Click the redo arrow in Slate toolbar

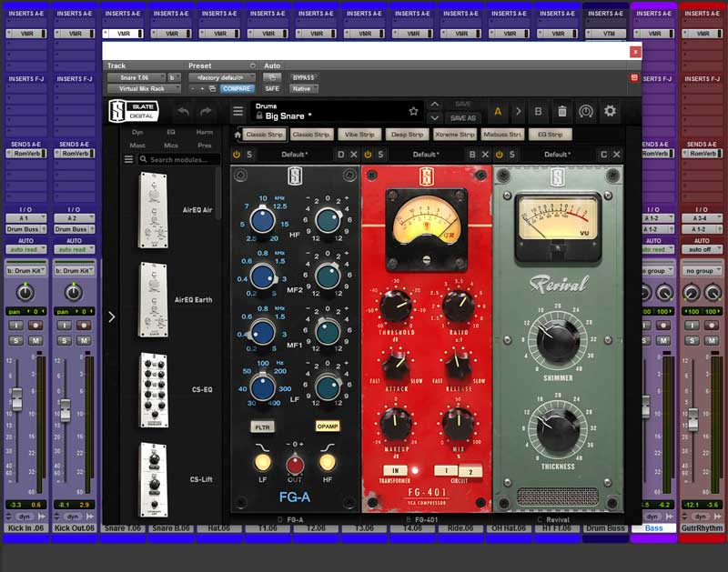coord(206,111)
